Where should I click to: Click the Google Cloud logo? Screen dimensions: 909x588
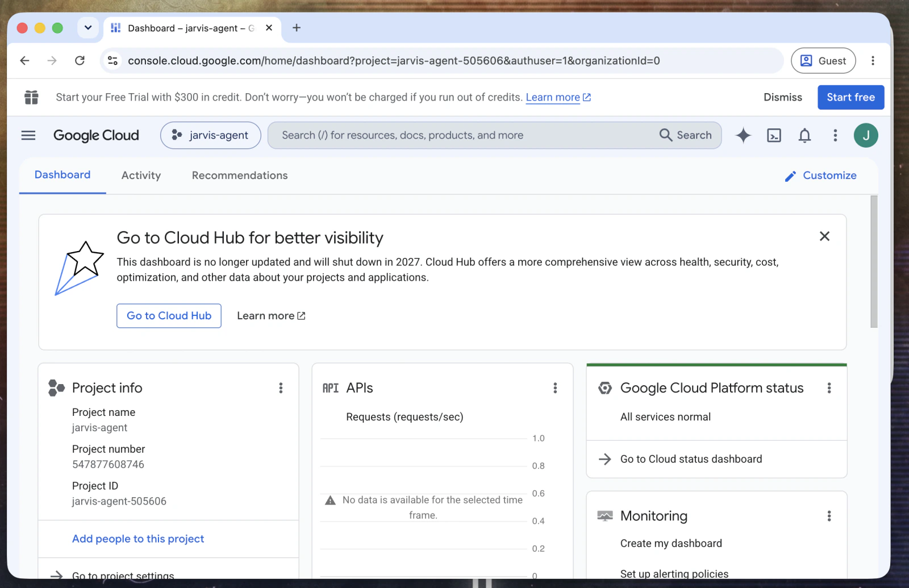click(x=96, y=135)
